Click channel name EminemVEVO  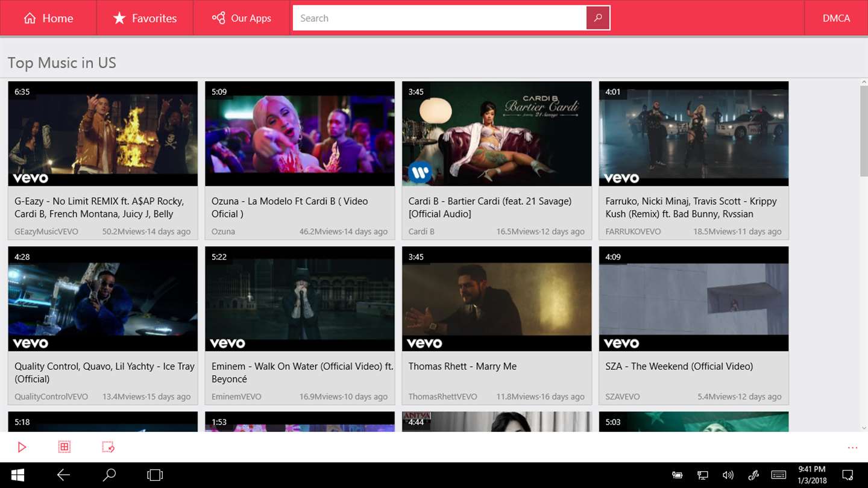[x=236, y=396]
